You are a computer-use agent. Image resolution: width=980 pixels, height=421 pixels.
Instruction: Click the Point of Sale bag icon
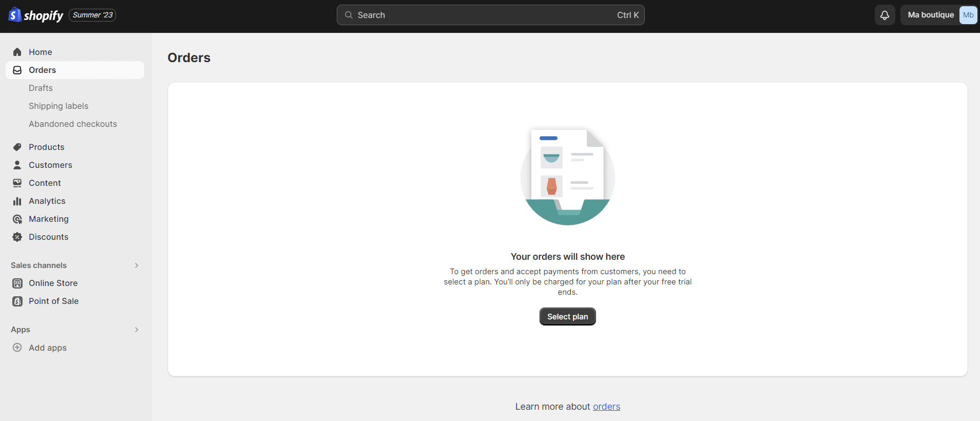pyautogui.click(x=17, y=301)
